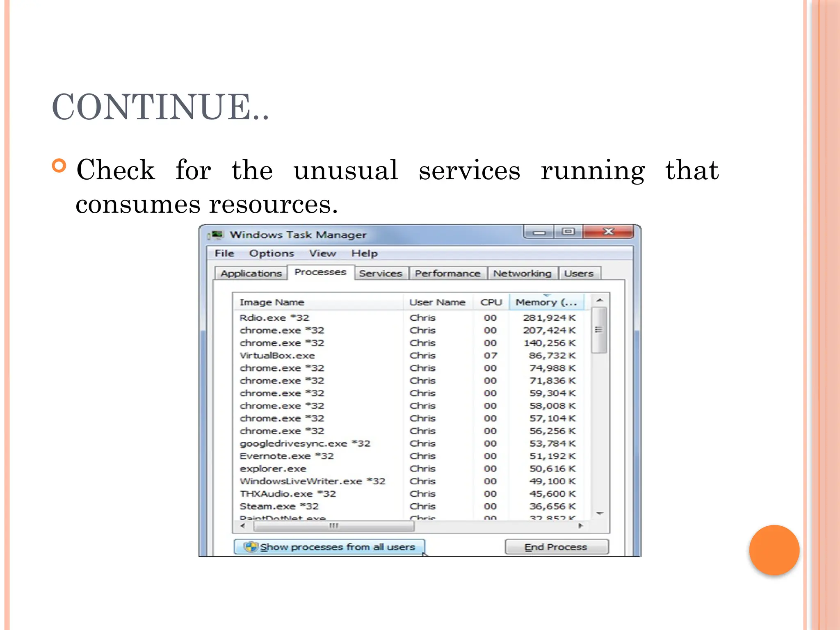
Task: Switch to the Users tab
Action: pos(579,273)
